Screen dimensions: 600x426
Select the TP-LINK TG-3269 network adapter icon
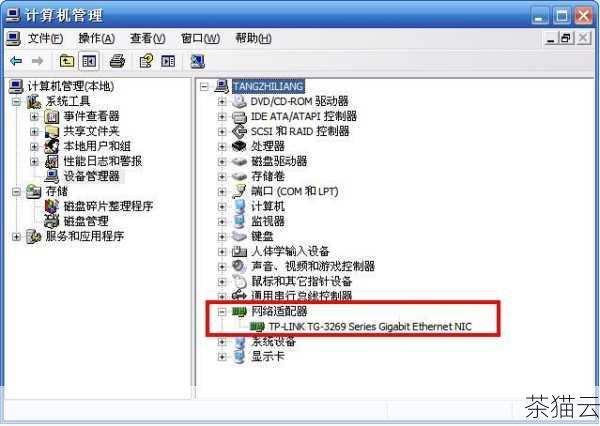click(x=257, y=326)
